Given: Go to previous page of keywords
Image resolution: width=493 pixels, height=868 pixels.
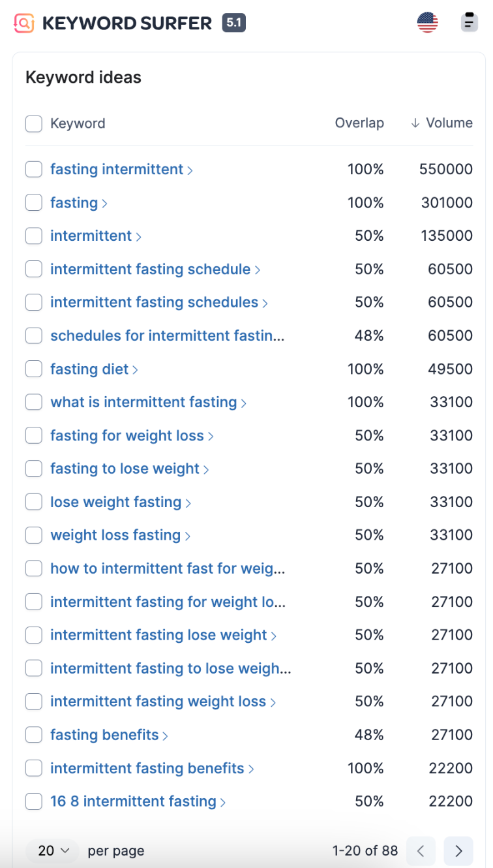Looking at the screenshot, I should (421, 850).
